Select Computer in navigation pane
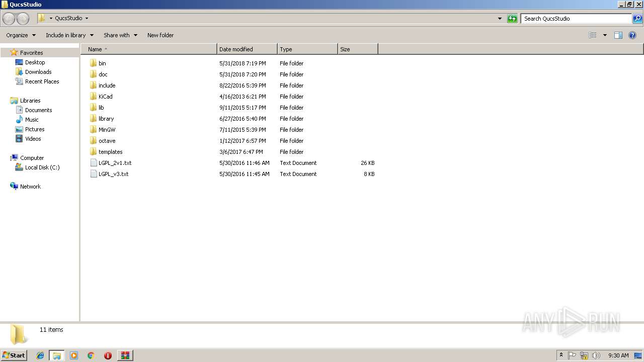This screenshot has height=362, width=644. pyautogui.click(x=32, y=158)
